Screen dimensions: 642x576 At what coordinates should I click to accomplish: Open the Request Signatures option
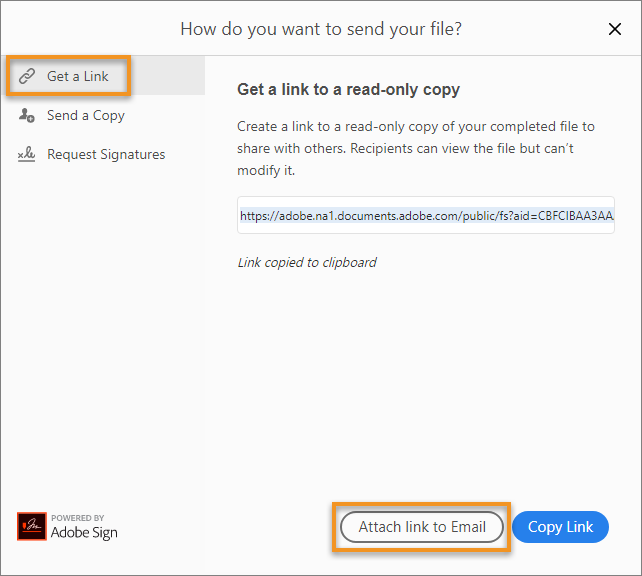pos(106,155)
